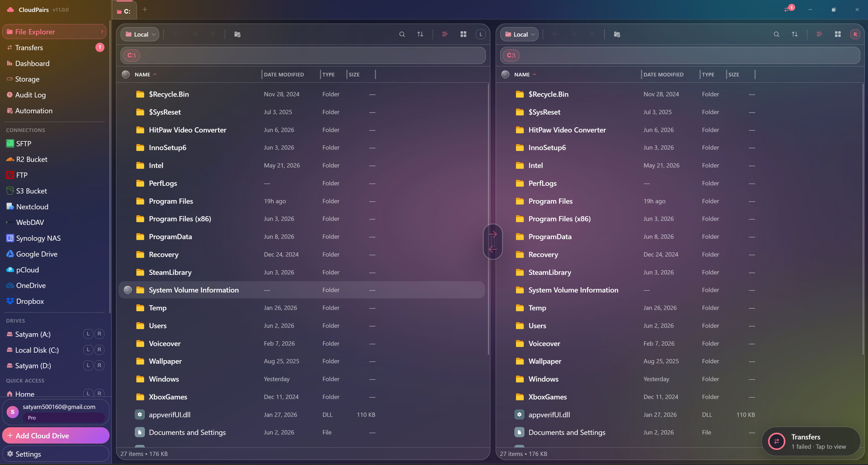Image resolution: width=868 pixels, height=465 pixels.
Task: Open the Audit Log section
Action: [54, 95]
